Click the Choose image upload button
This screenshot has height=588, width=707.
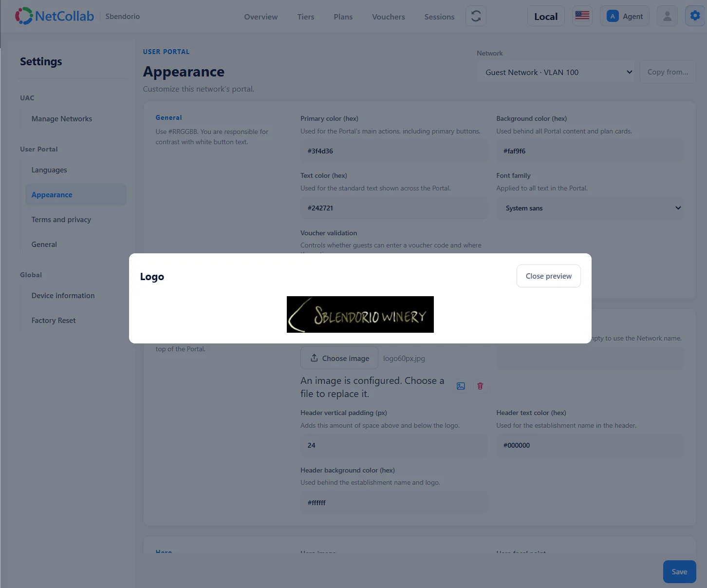[x=339, y=358]
